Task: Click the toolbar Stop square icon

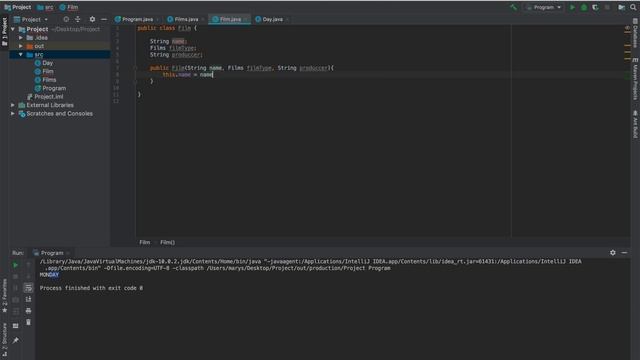Action: pyautogui.click(x=607, y=7)
